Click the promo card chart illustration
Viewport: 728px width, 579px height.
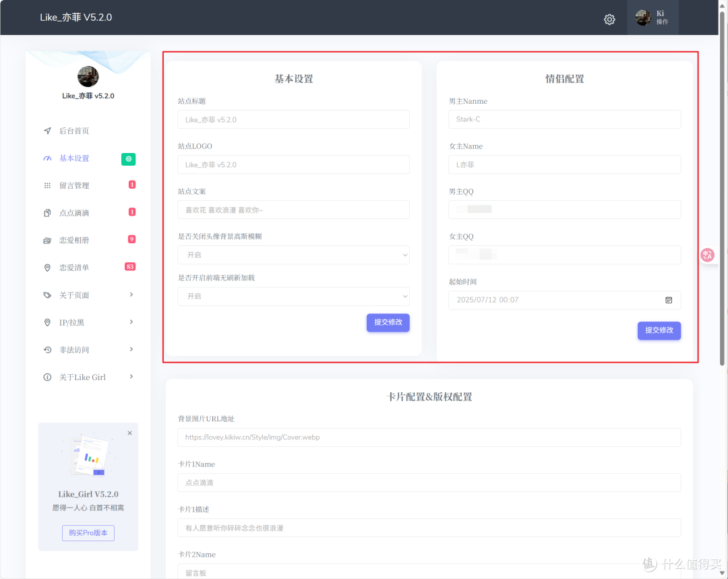coord(88,456)
